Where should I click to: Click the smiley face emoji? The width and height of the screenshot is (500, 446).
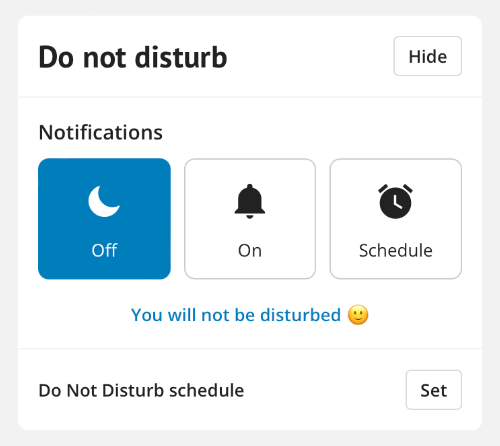[x=358, y=315]
